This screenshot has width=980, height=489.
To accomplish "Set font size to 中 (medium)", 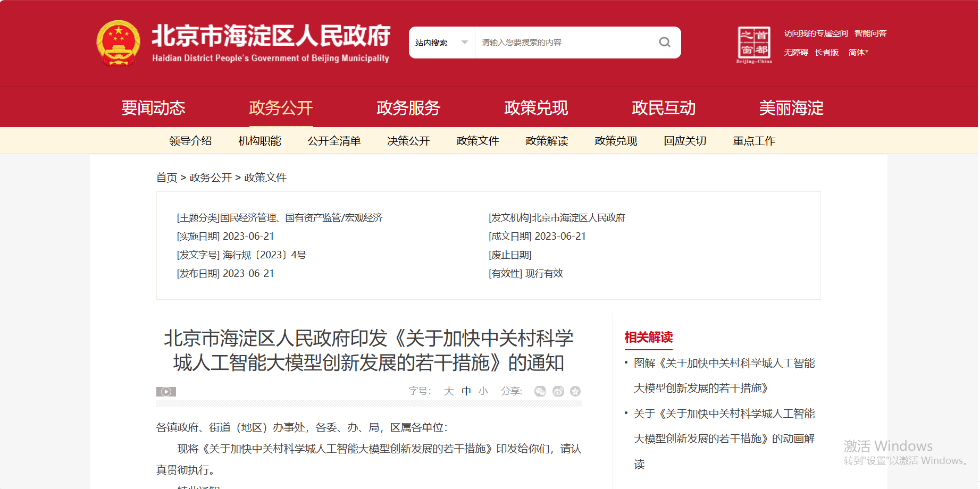I will click(x=466, y=391).
